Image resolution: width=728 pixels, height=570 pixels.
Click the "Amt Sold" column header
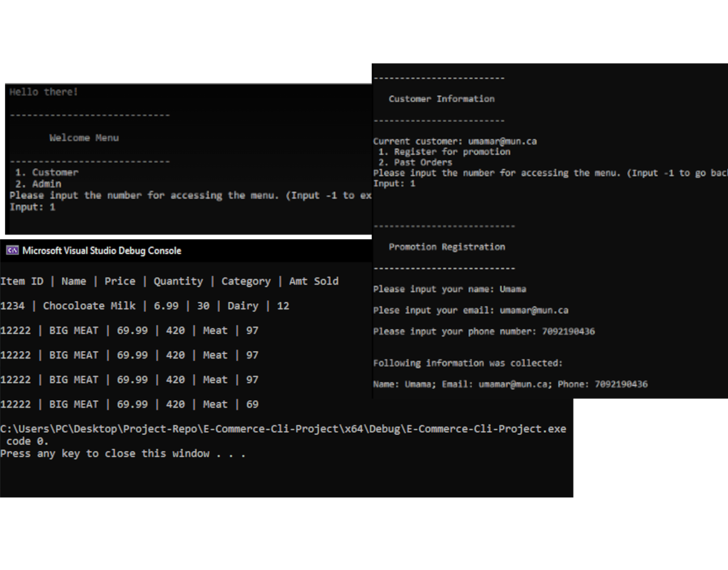click(x=314, y=281)
